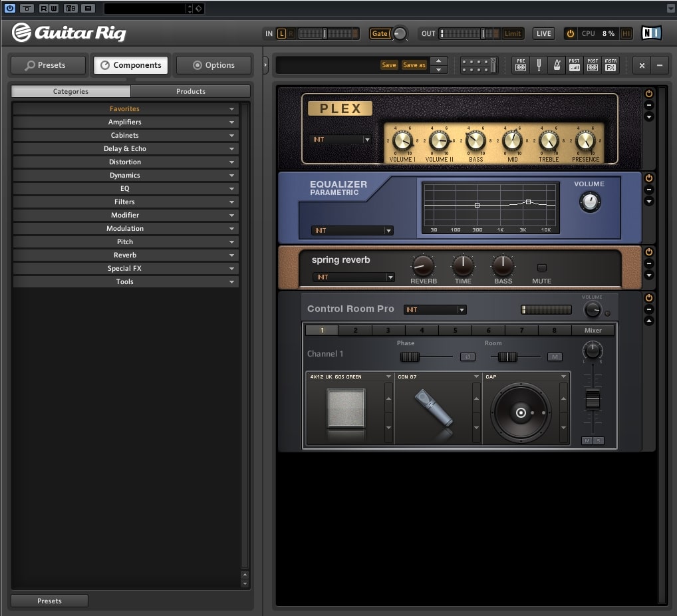Switch to the Components tab

tap(131, 65)
